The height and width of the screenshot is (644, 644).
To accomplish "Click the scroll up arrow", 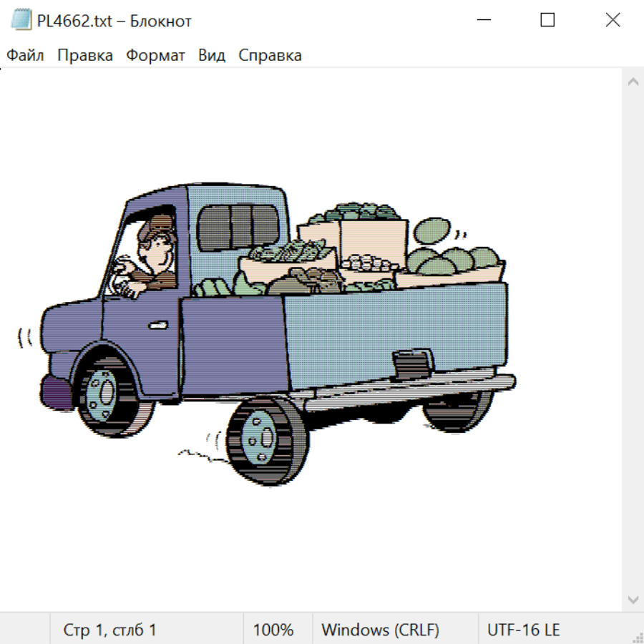I will coord(633,82).
